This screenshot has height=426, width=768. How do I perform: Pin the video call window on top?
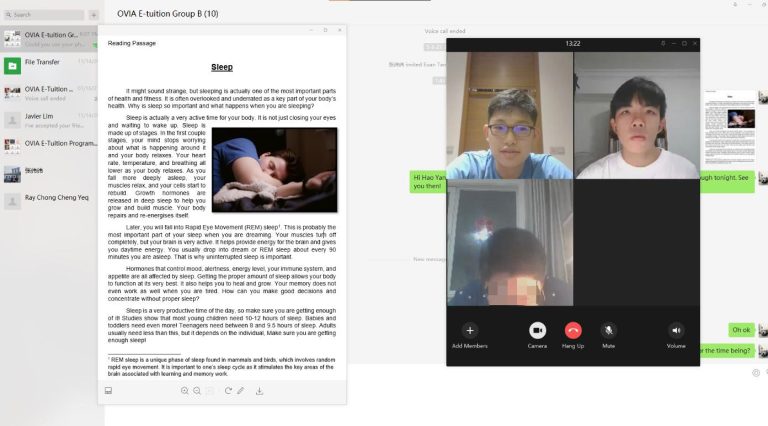click(x=663, y=43)
